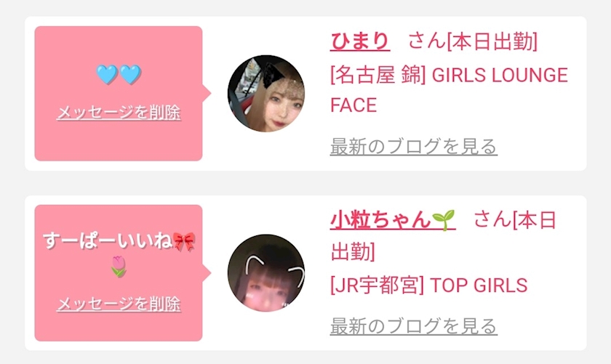Click 小粒ちゃん's cat-ear avatar photo
The width and height of the screenshot is (611, 364).
click(x=266, y=273)
